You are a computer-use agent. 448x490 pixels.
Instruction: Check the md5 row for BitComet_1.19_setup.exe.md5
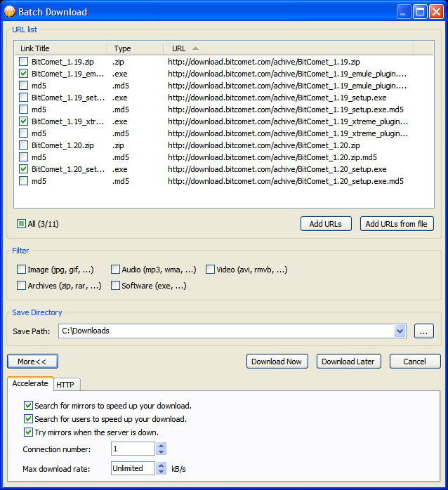[23, 110]
